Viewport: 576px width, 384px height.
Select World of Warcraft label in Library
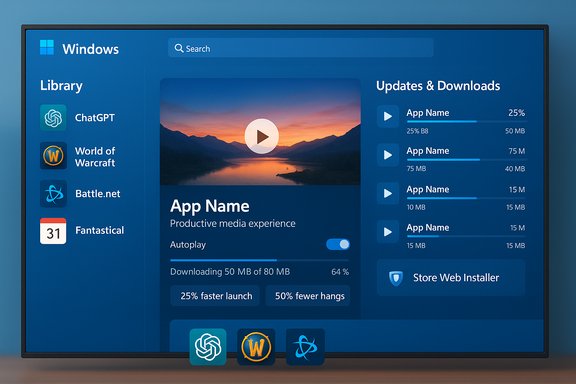[95, 157]
